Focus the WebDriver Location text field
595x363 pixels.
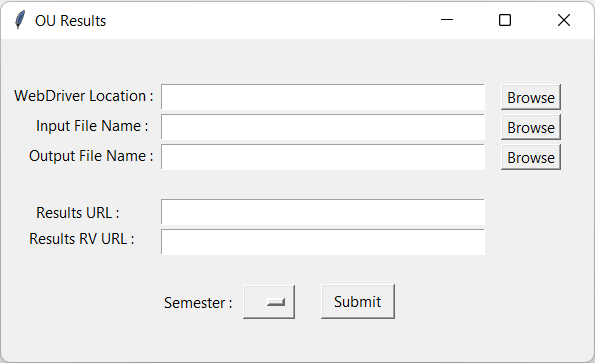pos(323,97)
